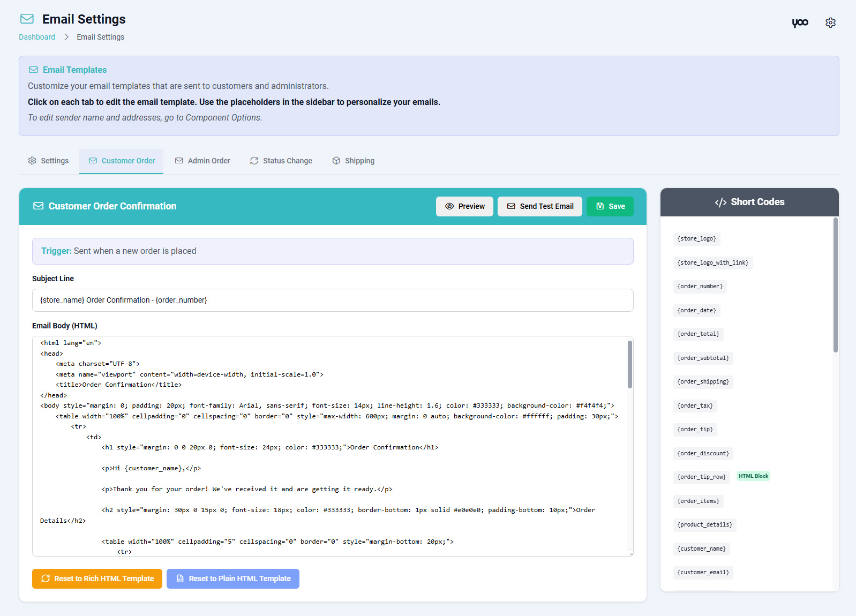Open the gear settings icon at top right
The height and width of the screenshot is (616, 856).
point(830,22)
